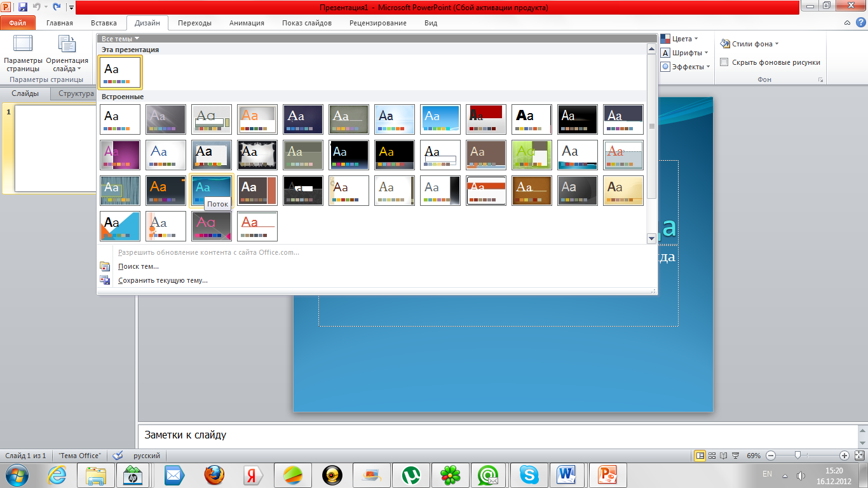Viewport: 868px width, 488px height.
Task: Expand the Фон group dialog launcher
Action: point(821,80)
